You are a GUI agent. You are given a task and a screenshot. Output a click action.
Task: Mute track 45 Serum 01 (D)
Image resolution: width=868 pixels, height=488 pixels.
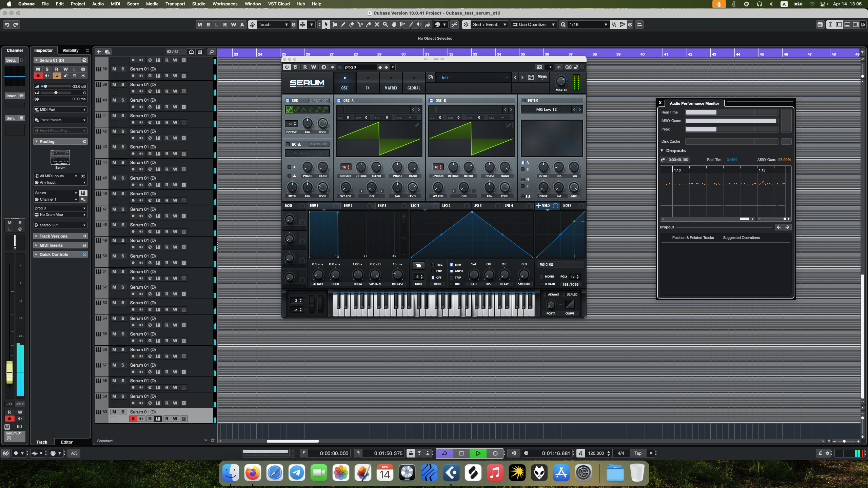click(114, 178)
